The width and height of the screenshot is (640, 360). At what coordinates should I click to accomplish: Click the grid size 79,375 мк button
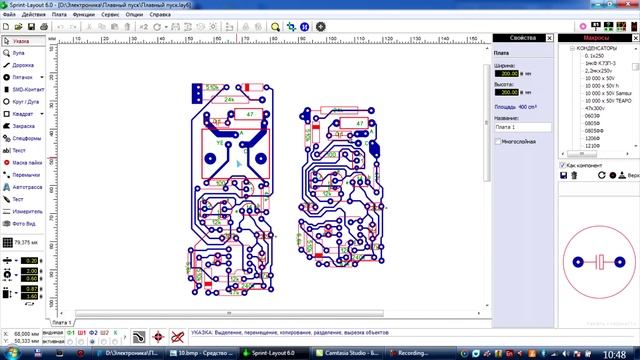click(21, 242)
